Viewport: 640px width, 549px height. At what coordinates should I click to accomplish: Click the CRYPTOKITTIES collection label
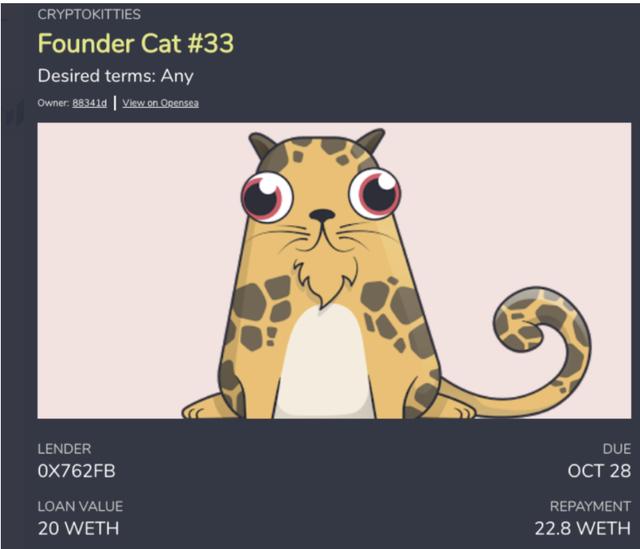(89, 14)
